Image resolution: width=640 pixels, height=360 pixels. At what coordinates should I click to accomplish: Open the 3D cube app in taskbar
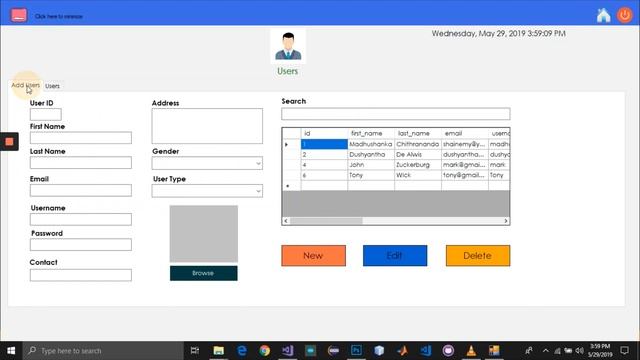click(379, 351)
